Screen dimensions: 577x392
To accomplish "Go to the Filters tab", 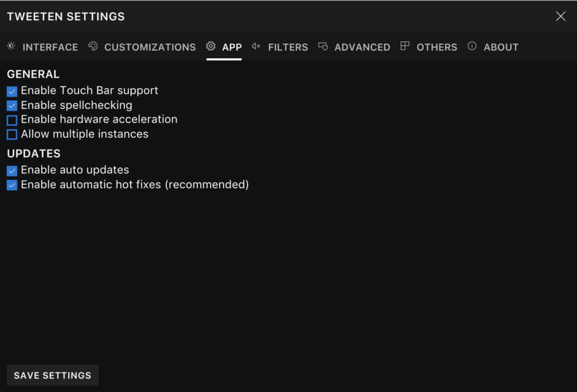I will pos(288,47).
